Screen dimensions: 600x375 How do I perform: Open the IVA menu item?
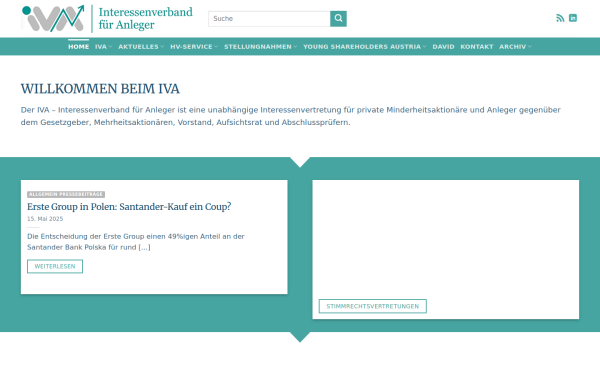click(x=101, y=47)
